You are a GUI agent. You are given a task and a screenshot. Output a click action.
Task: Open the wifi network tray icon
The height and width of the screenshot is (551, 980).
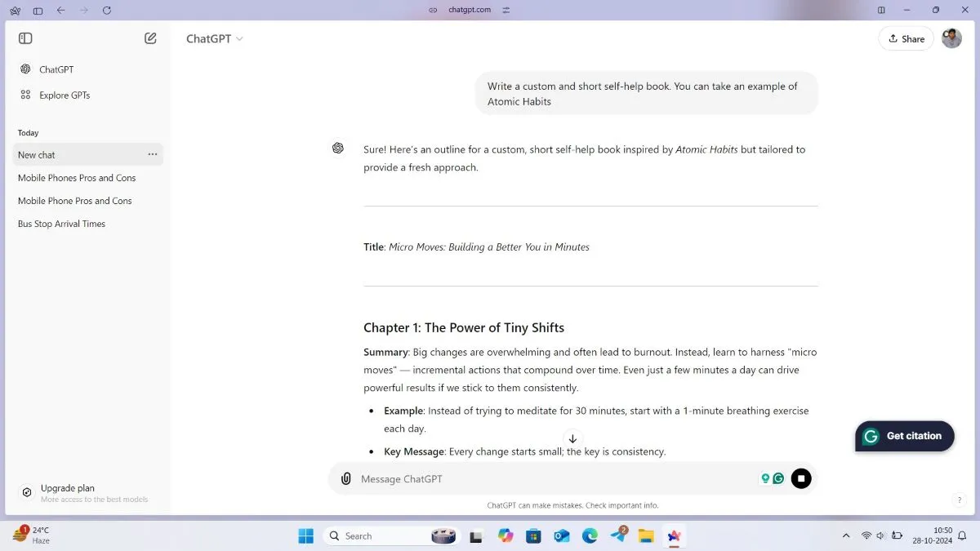(866, 536)
